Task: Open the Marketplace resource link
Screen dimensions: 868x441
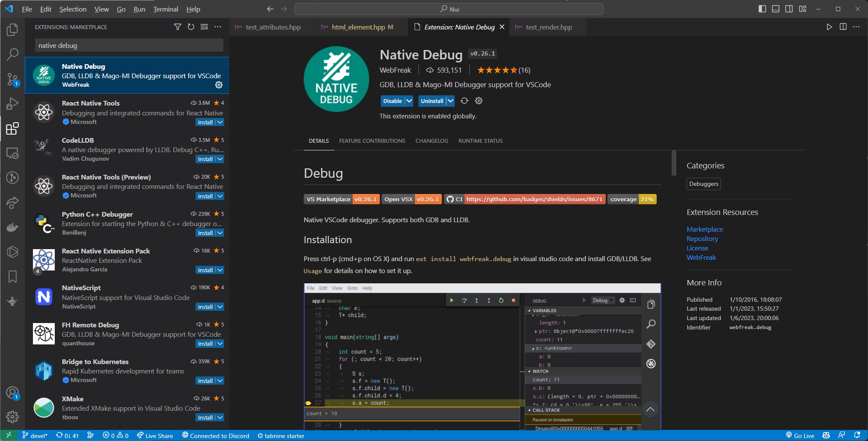Action: pos(705,229)
